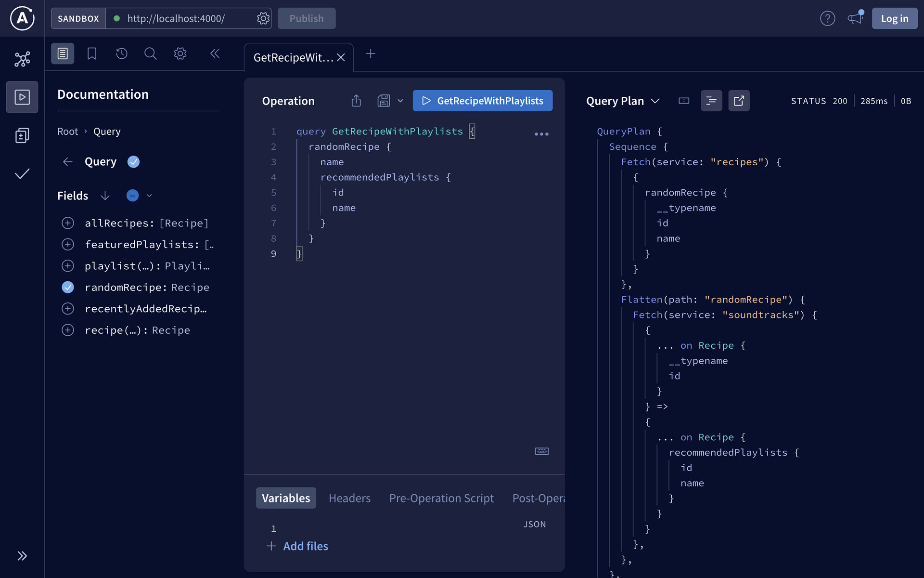
Task: Open the operation history panel
Action: tap(121, 53)
